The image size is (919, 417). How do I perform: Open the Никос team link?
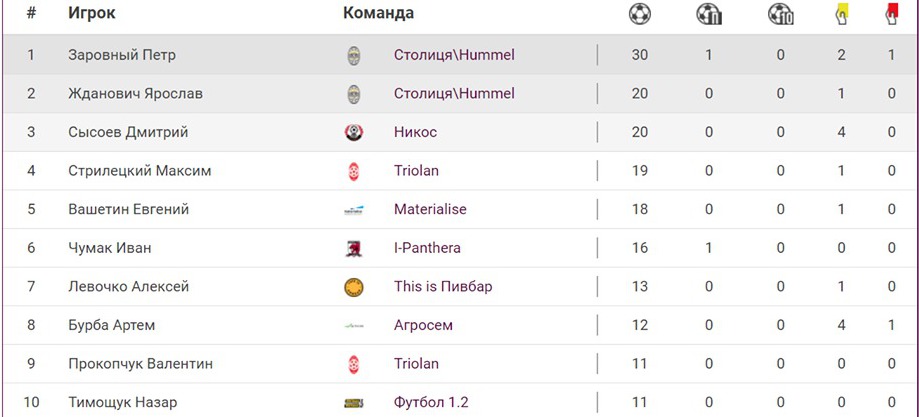pos(415,132)
